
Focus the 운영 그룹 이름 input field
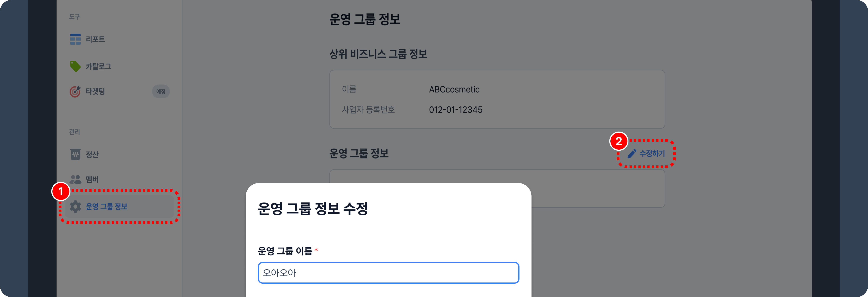(388, 273)
